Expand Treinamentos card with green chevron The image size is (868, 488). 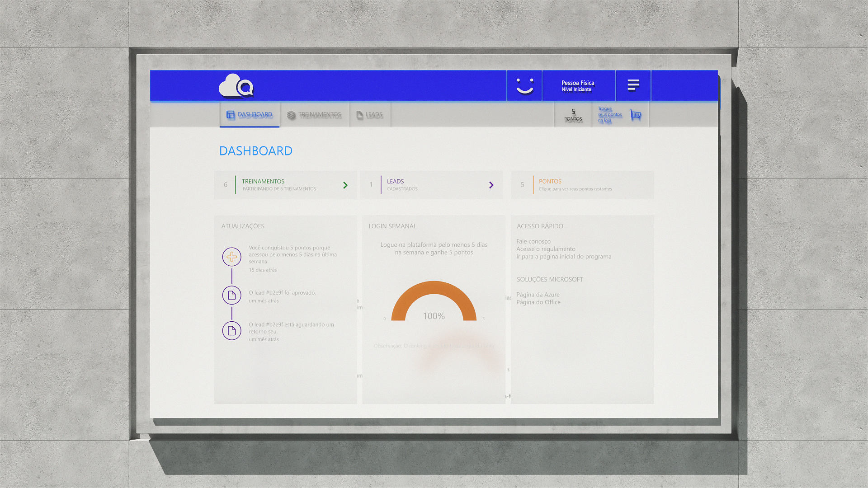tap(345, 185)
